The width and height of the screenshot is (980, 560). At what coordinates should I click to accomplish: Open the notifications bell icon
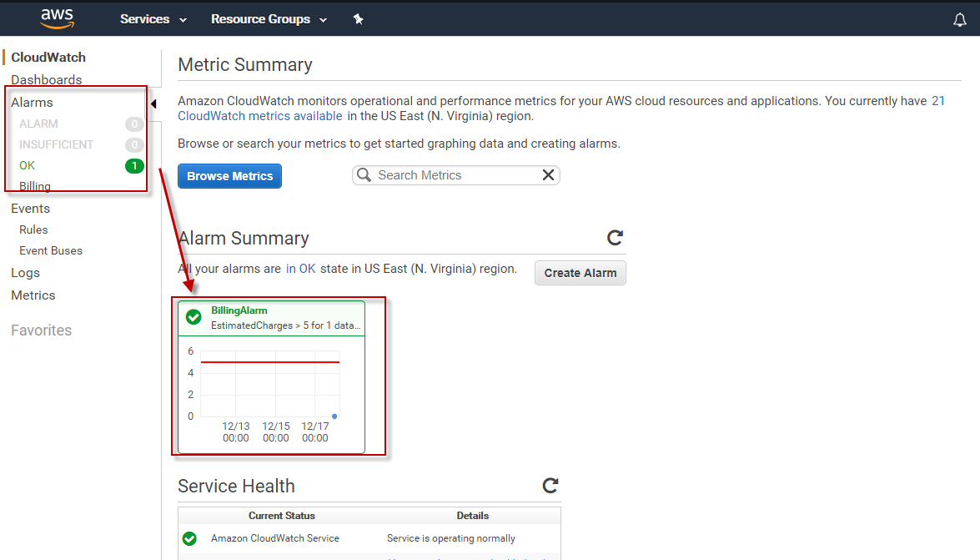pyautogui.click(x=959, y=20)
